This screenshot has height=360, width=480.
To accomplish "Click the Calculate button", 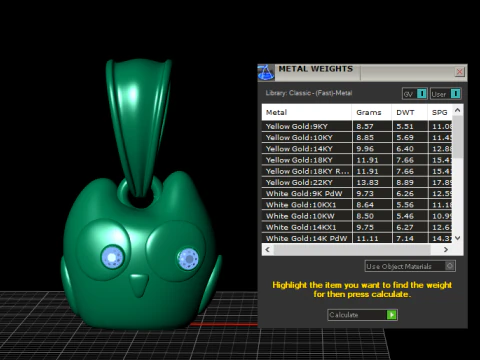I will (363, 315).
